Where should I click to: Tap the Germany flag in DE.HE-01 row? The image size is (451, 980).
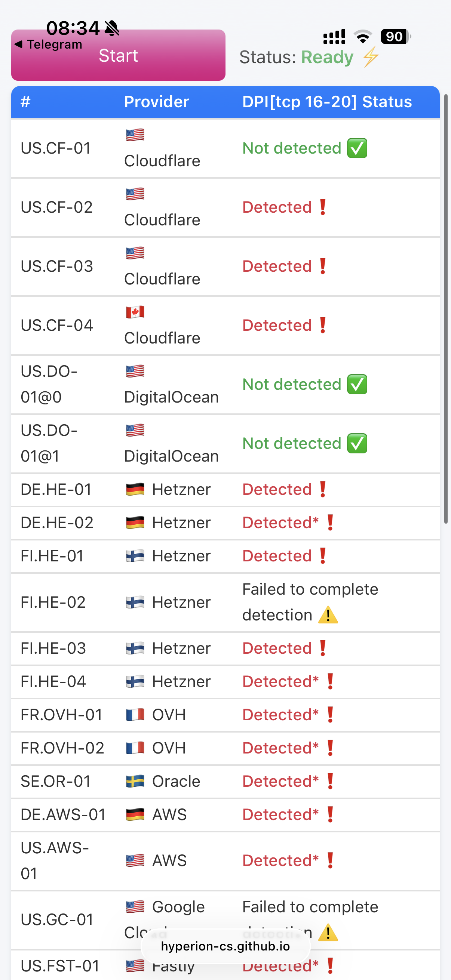pos(135,489)
